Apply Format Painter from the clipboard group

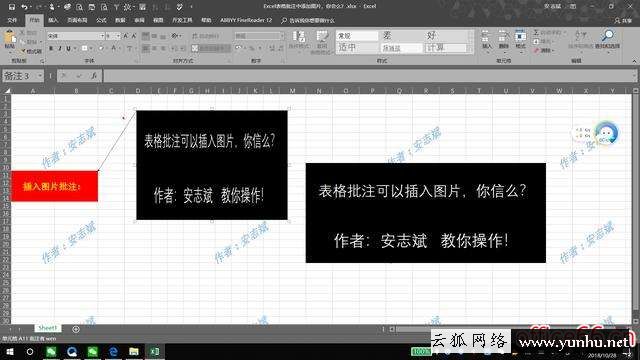pos(31,51)
